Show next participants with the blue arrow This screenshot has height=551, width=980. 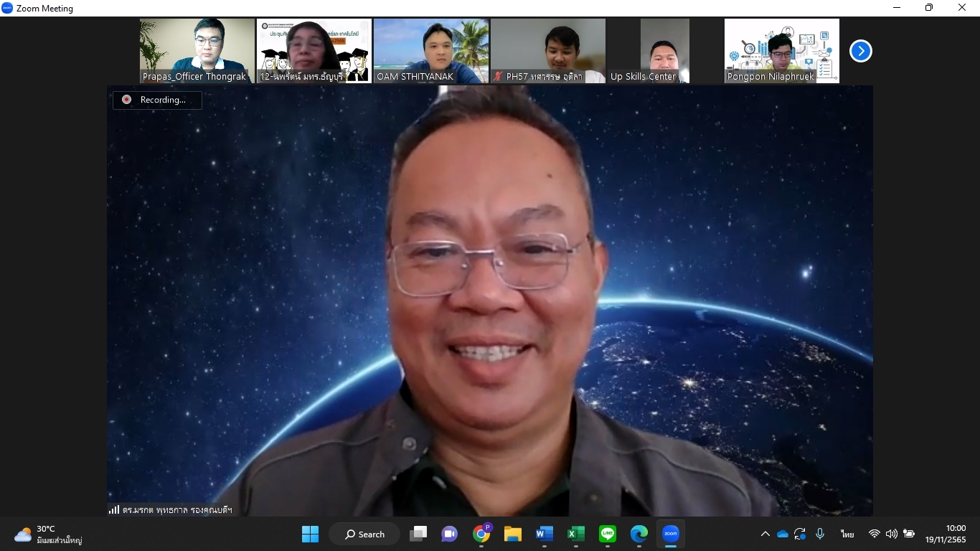860,51
